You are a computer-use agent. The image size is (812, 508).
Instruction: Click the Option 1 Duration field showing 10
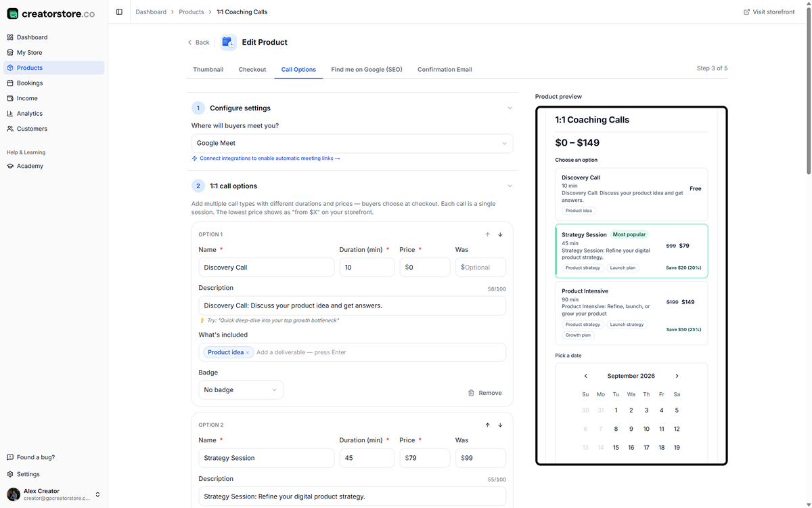(367, 267)
